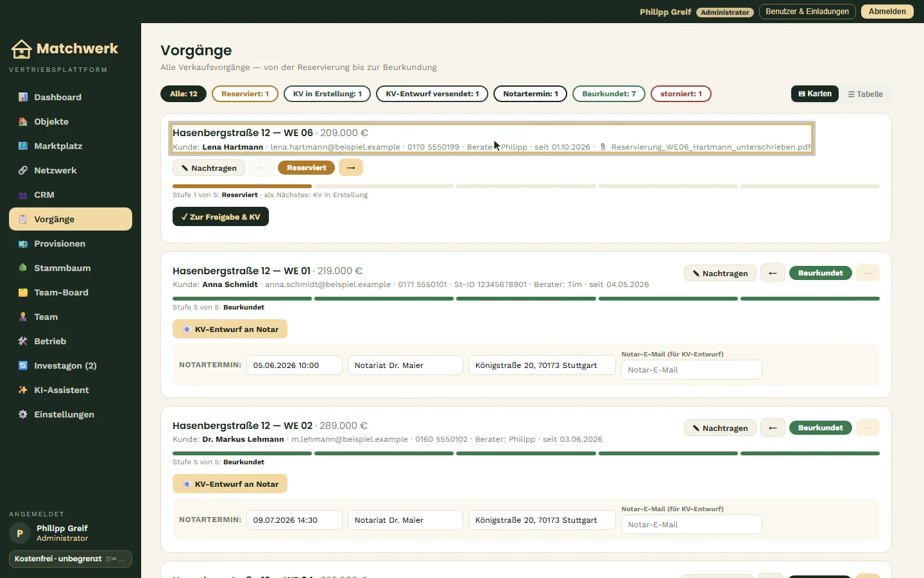Click KV-Entwurf an Notar for WE 02
The height and width of the screenshot is (578, 924).
pyautogui.click(x=230, y=484)
